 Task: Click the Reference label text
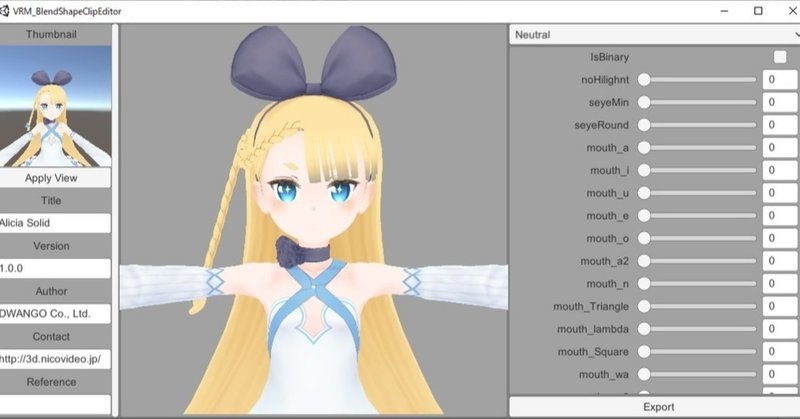[x=51, y=382]
